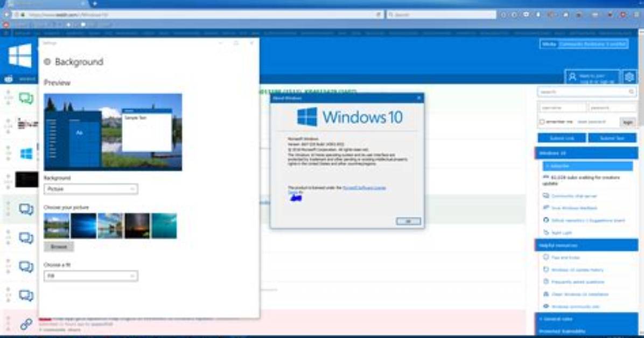This screenshot has width=644, height=338.
Task: Open the green chat bubble post icon
Action: coord(26,98)
